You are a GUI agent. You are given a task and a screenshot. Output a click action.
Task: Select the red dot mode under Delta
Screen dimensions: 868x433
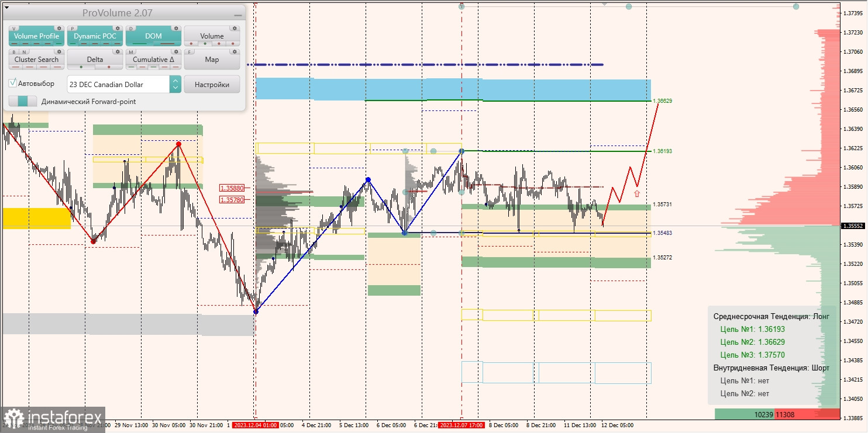[x=109, y=67]
